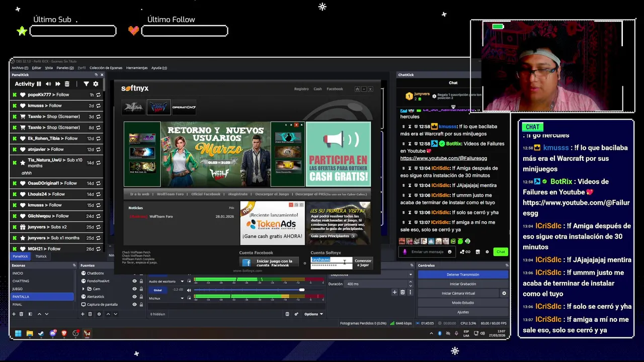
Task: Open properties gear for the selected source
Action: 99,314
